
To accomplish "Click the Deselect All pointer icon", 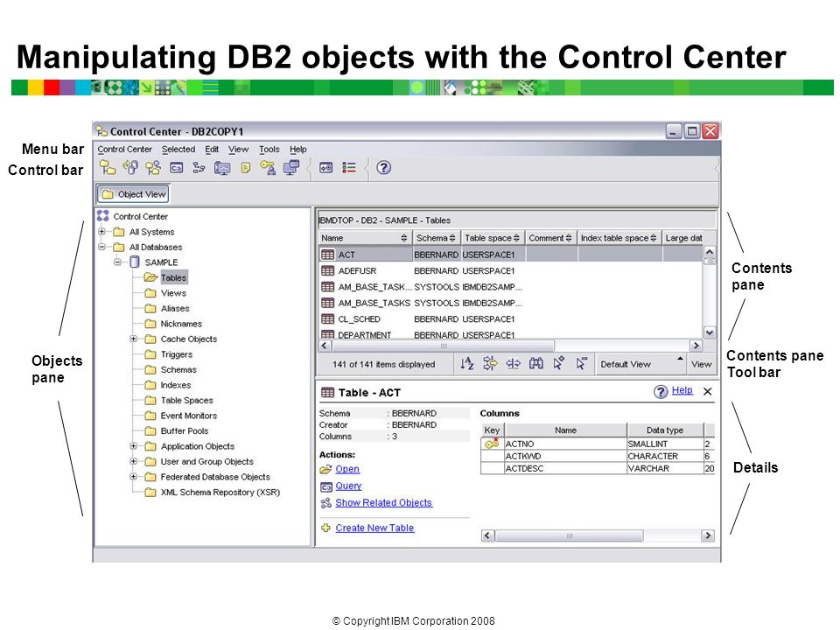I will (581, 364).
